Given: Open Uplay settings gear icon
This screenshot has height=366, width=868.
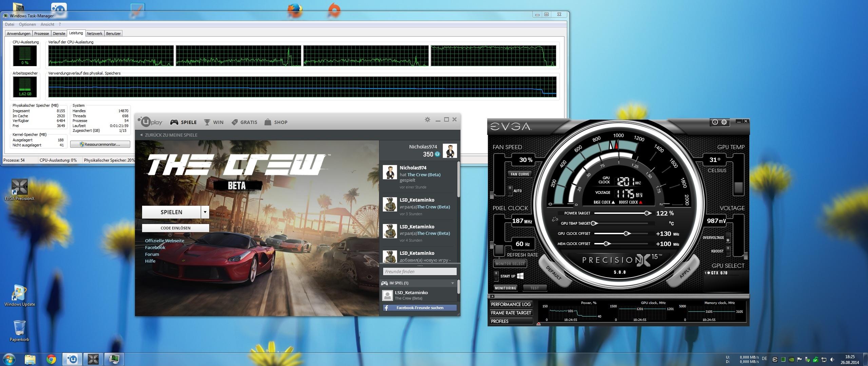Looking at the screenshot, I should coord(427,120).
